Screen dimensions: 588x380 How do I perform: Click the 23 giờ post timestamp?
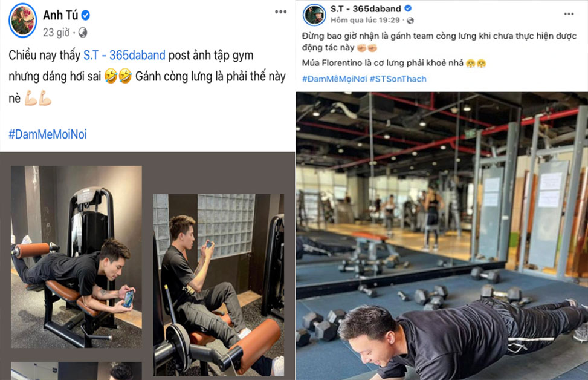56,33
